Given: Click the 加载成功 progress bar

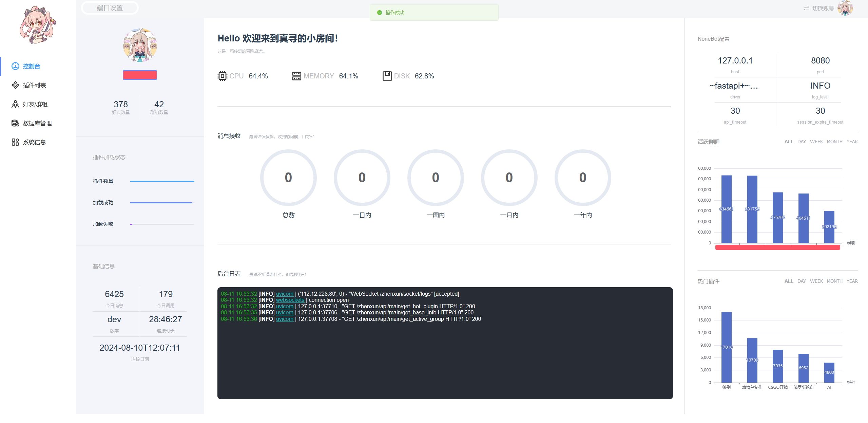Looking at the screenshot, I should [x=162, y=203].
